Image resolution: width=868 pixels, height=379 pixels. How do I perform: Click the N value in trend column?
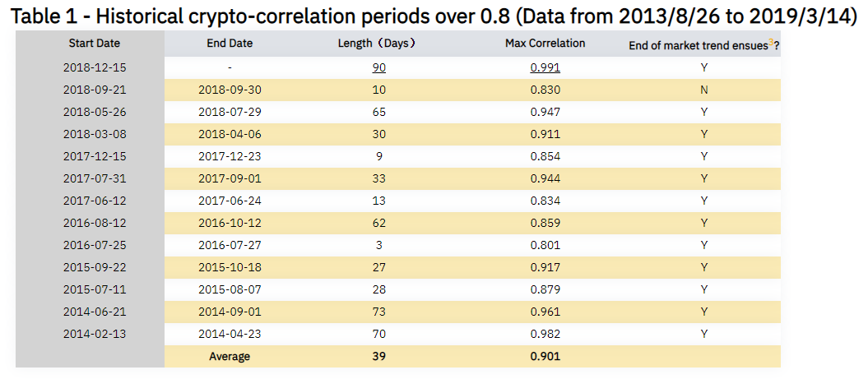[703, 90]
